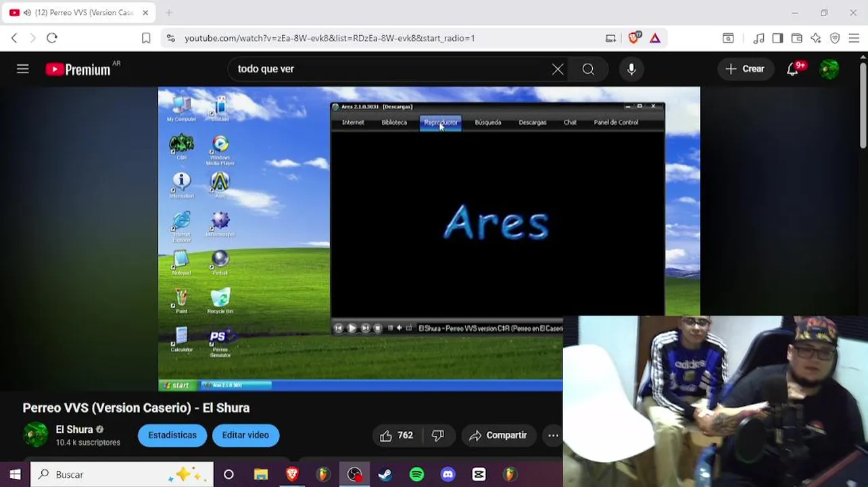868x487 pixels.
Task: Click the 10.4 k suscriptores text
Action: [x=88, y=442]
